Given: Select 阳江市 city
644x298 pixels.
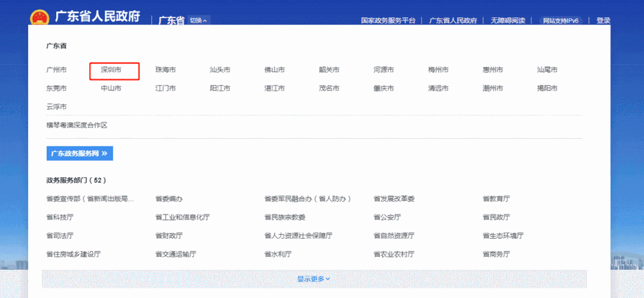Looking at the screenshot, I should pos(220,88).
